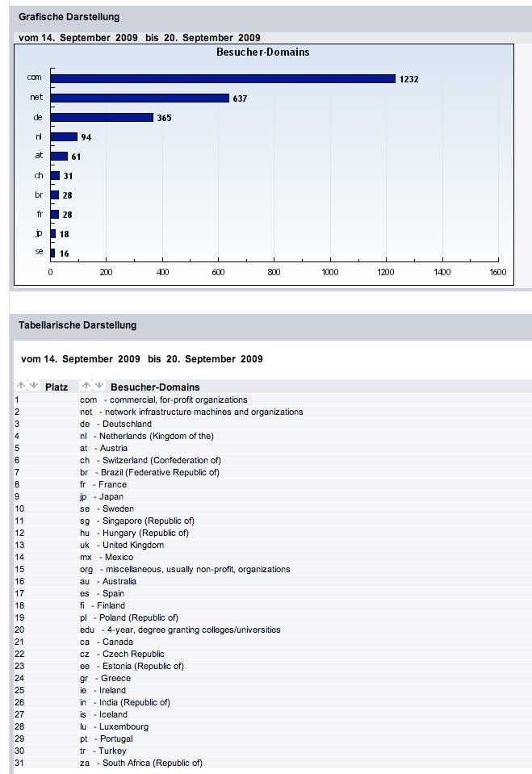The width and height of the screenshot is (532, 774).
Task: Click the net bar showing 637
Action: click(x=140, y=98)
